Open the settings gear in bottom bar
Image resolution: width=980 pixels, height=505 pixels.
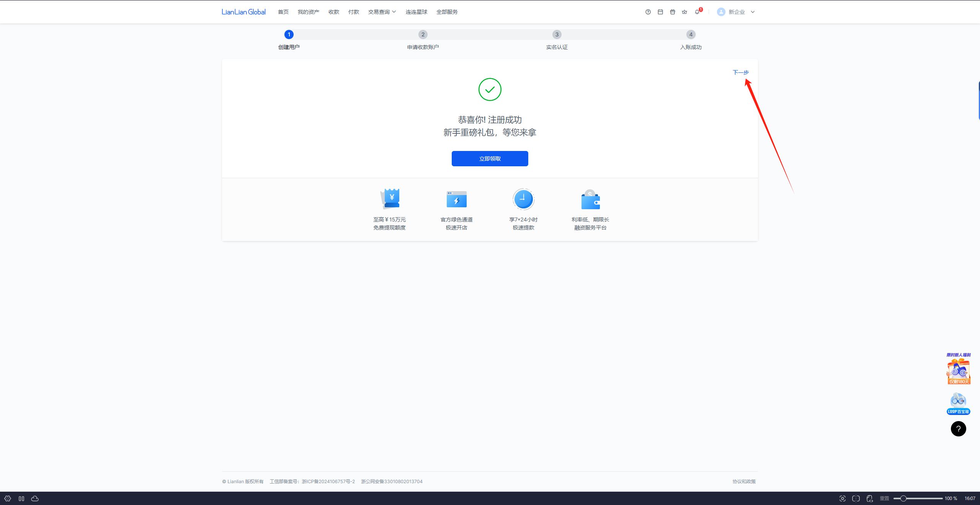tap(8, 498)
